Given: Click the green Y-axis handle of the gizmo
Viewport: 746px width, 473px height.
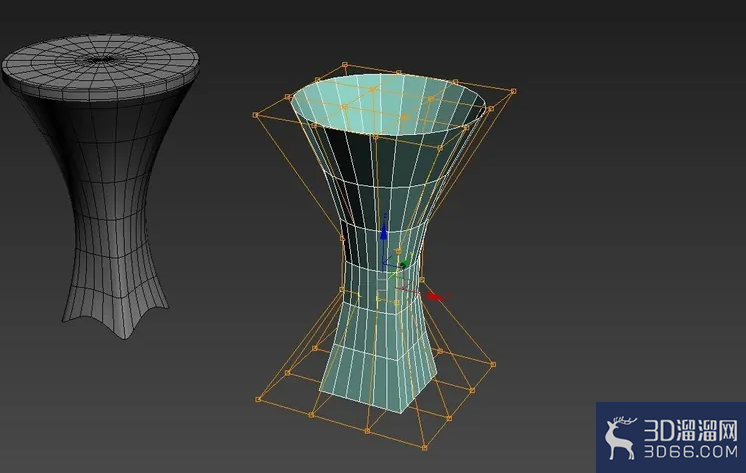Looking at the screenshot, I should click(x=405, y=263).
